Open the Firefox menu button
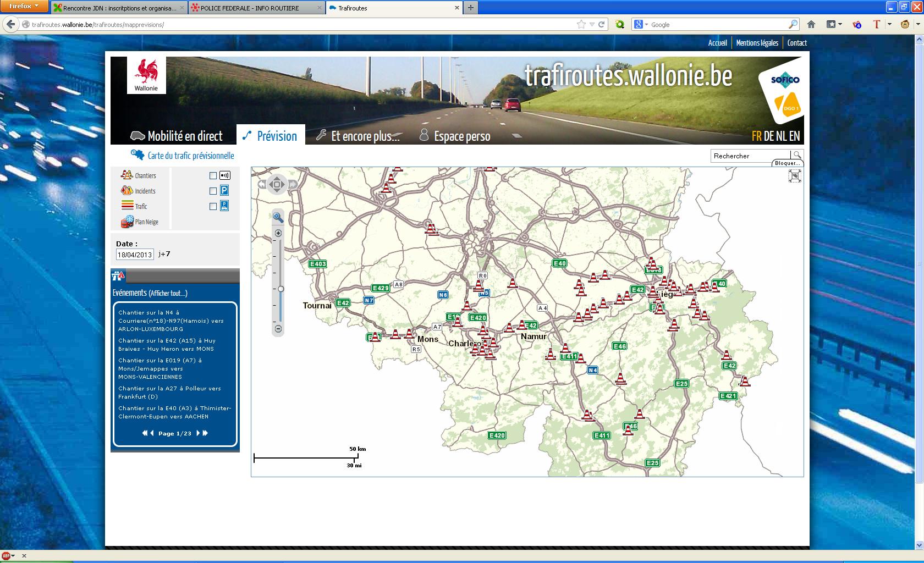This screenshot has height=563, width=924. tap(24, 7)
